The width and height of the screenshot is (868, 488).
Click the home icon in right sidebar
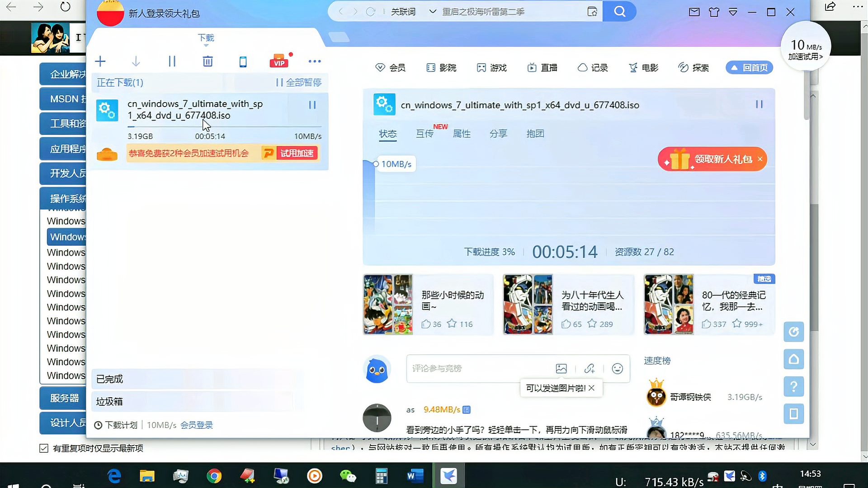[794, 360]
